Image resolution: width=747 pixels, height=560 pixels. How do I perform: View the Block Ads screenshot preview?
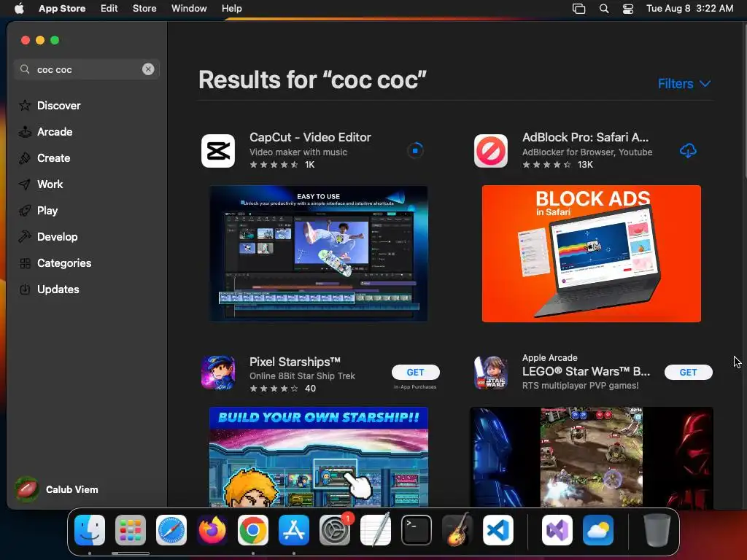[x=591, y=254]
